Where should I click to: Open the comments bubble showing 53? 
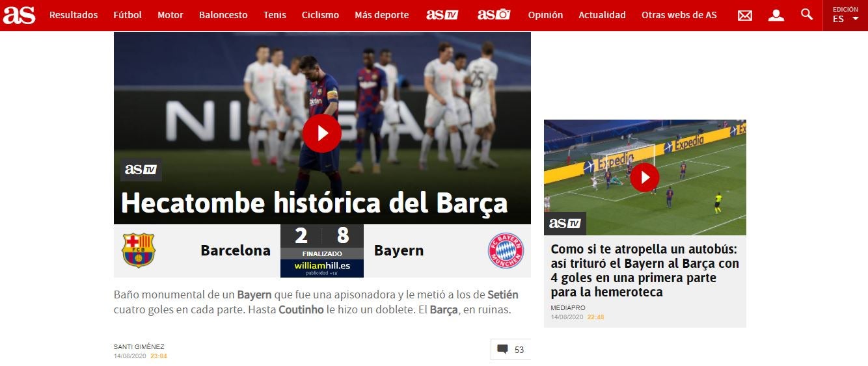point(511,350)
